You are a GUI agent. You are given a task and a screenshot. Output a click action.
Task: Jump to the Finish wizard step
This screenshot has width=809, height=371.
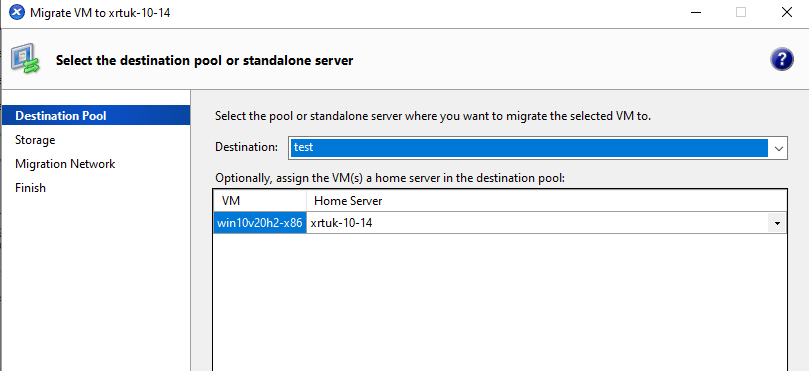pyautogui.click(x=30, y=188)
